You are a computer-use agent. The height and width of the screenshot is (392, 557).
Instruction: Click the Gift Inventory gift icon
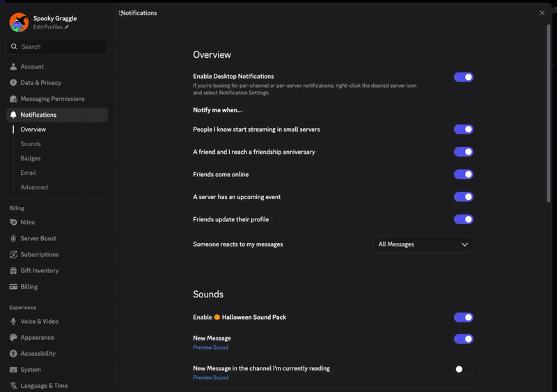13,270
